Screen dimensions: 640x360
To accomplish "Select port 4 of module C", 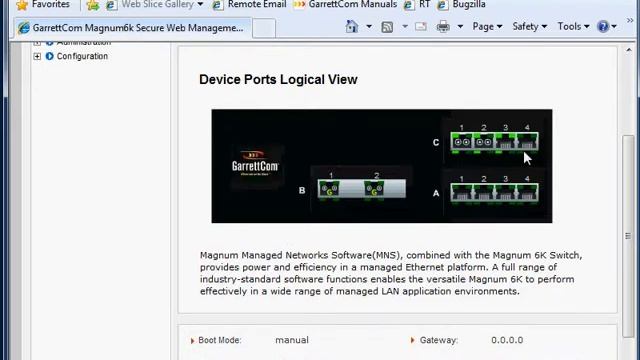I will pos(527,142).
